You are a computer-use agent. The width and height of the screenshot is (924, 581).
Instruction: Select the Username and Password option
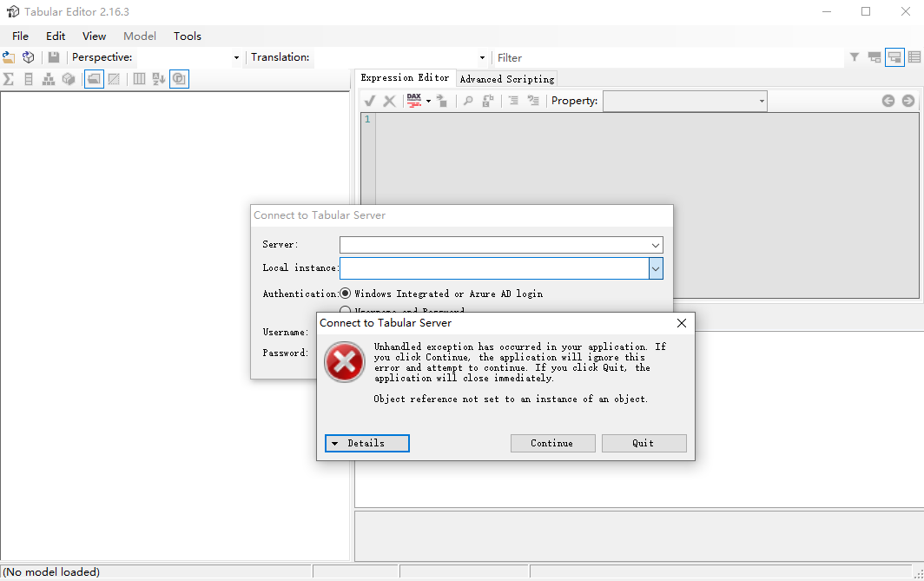346,310
